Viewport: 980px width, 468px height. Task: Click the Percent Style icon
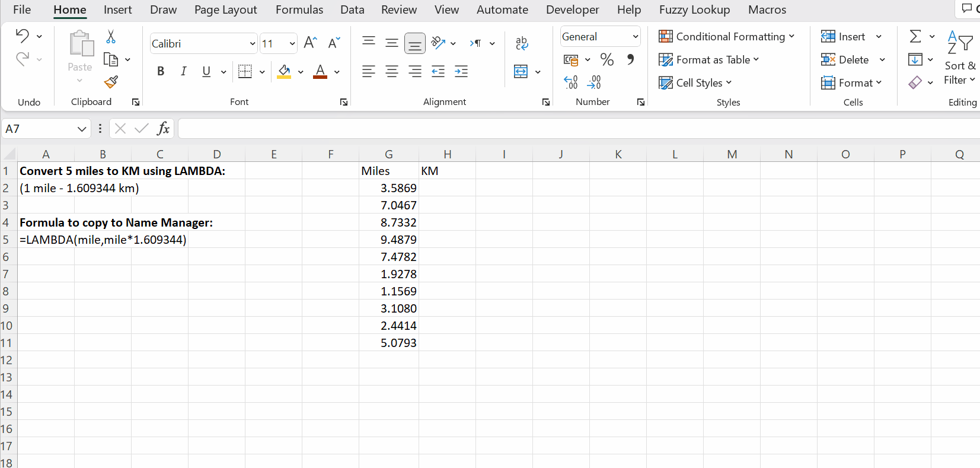606,59
